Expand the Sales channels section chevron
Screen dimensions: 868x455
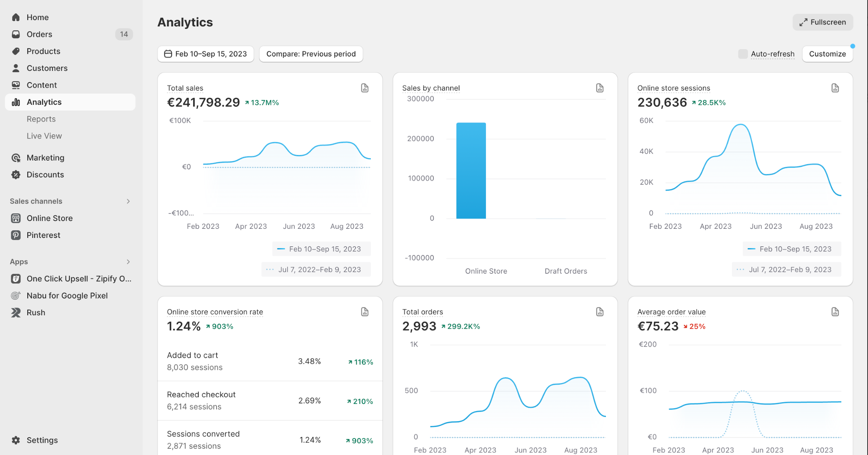(128, 201)
